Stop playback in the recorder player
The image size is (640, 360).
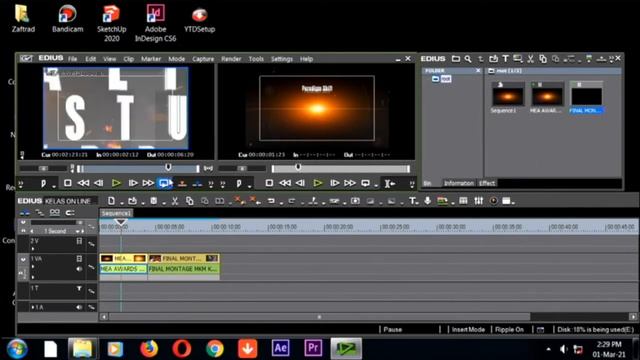pos(269,183)
